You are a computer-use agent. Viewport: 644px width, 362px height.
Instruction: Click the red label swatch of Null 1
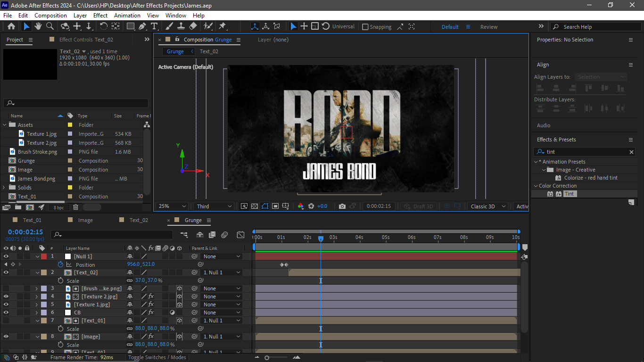44,256
